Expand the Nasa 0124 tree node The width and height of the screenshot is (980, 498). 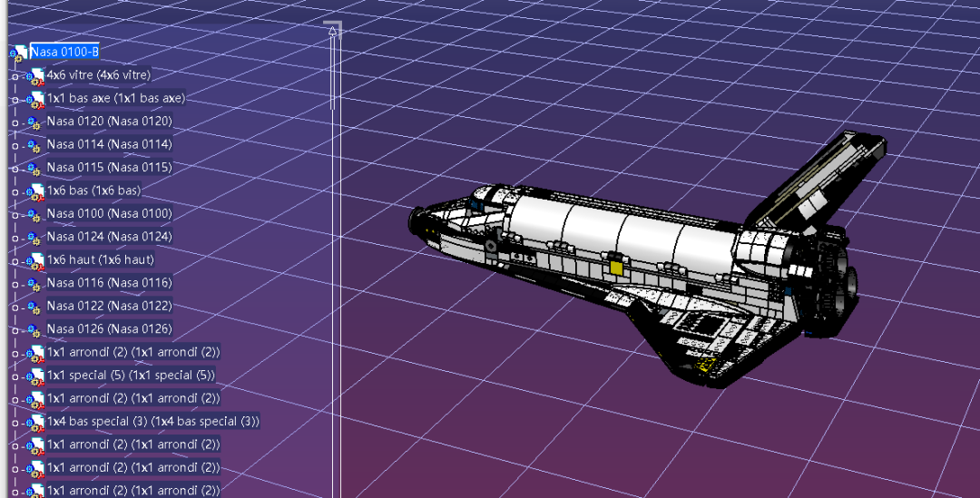pos(15,239)
